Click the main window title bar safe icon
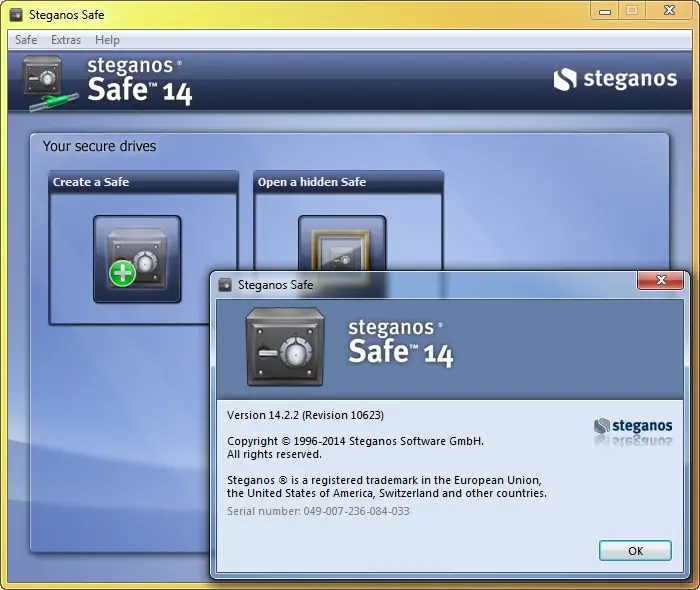700x590 pixels. tap(17, 15)
